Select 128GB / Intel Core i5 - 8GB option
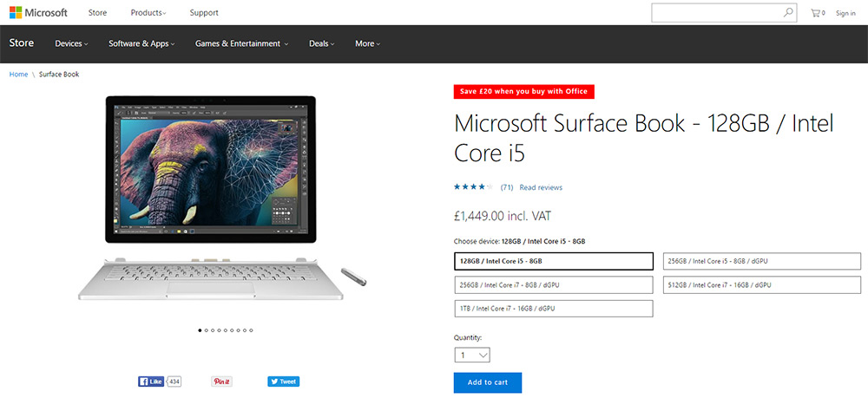Screen dimensions: 868x398 [x=553, y=261]
